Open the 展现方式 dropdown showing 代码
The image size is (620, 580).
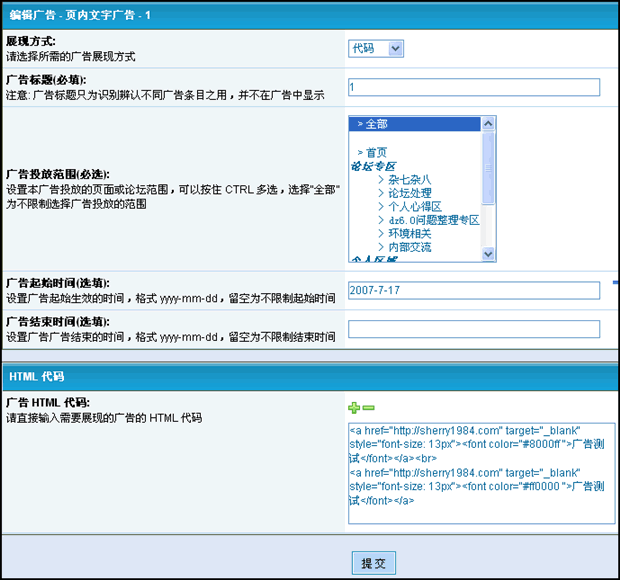(x=376, y=48)
